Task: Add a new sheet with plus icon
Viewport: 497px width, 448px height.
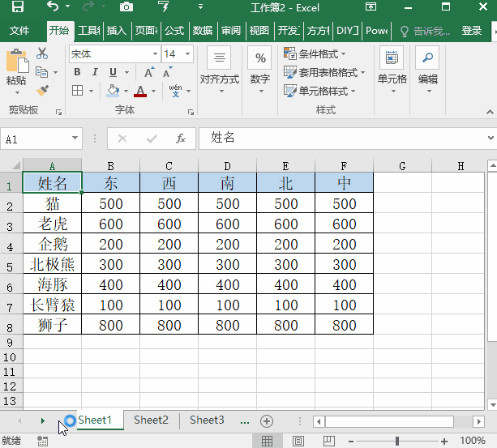Action: point(266,420)
